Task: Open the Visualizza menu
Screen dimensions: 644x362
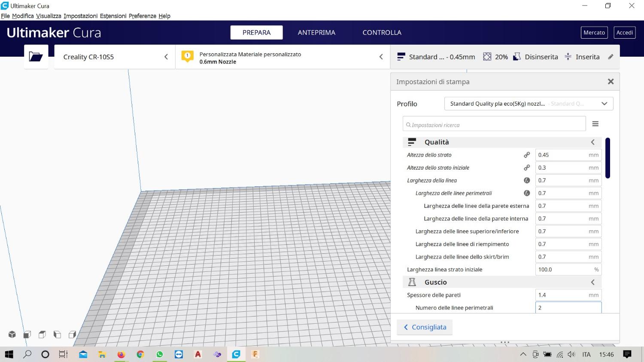Action: [x=49, y=16]
